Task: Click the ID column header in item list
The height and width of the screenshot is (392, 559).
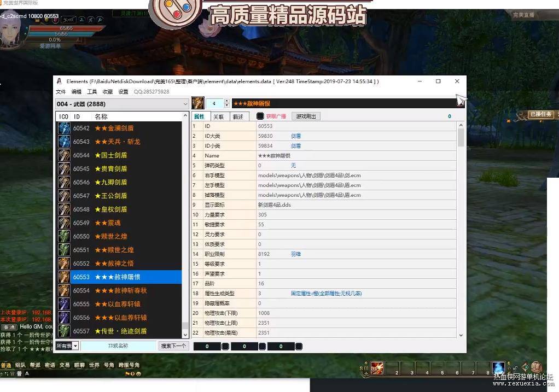Action: 77,116
